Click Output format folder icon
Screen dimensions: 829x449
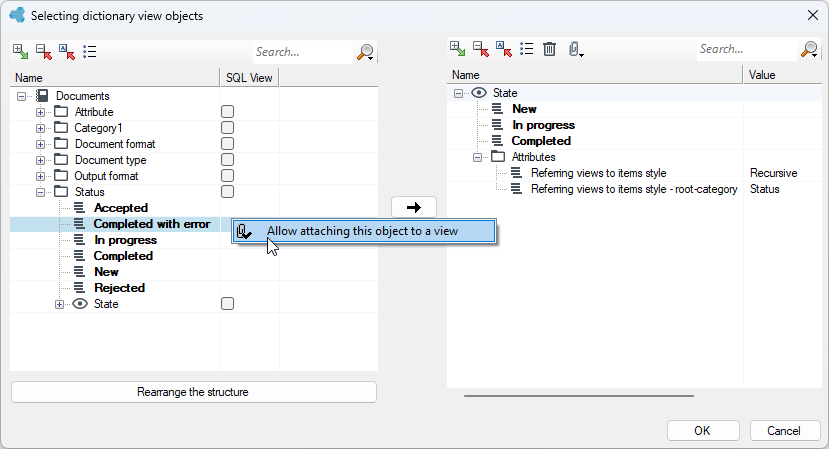[x=61, y=176]
